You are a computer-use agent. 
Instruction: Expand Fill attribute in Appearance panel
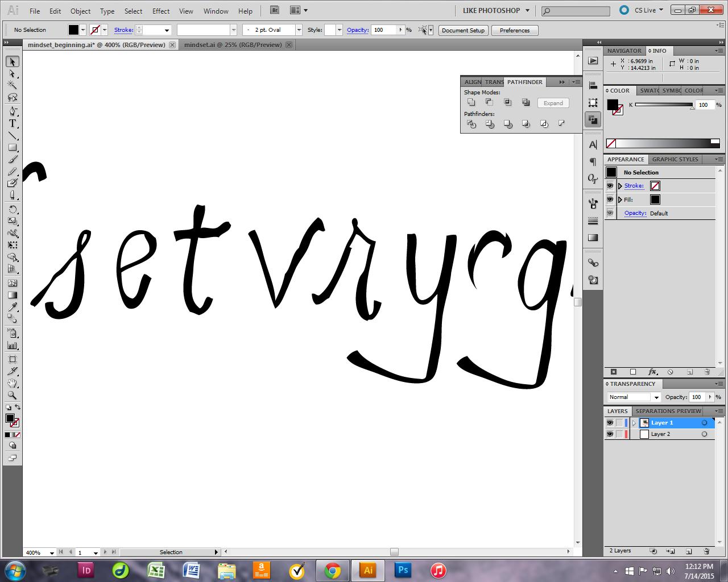click(x=620, y=199)
